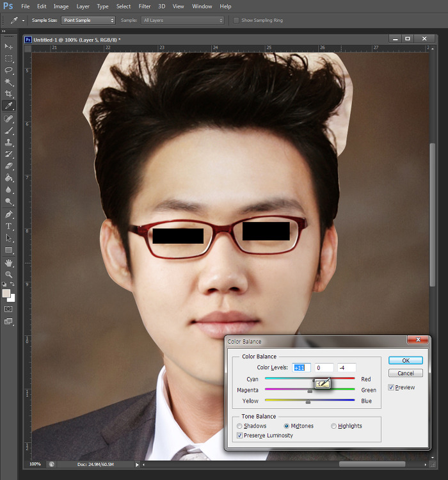Select the Clone Stamp tool
This screenshot has height=480, width=448.
(x=9, y=142)
